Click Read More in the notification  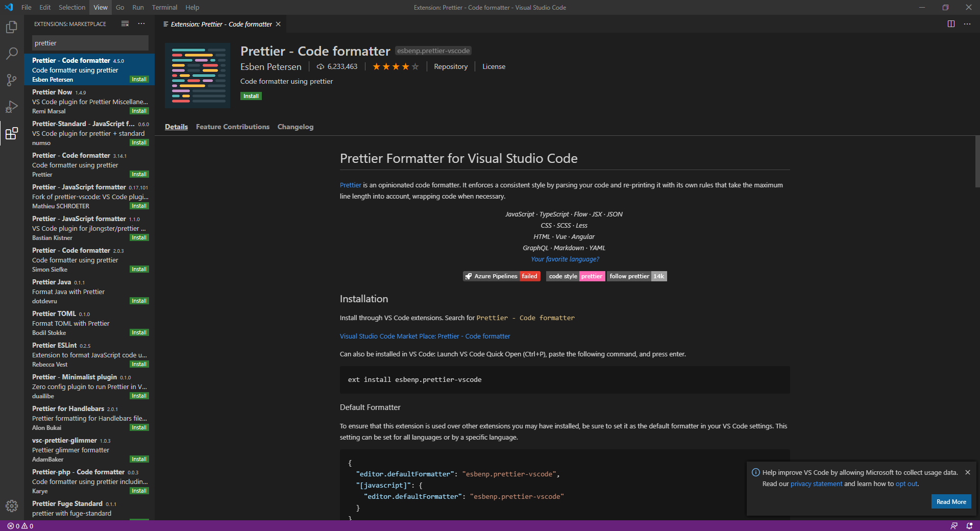(951, 502)
